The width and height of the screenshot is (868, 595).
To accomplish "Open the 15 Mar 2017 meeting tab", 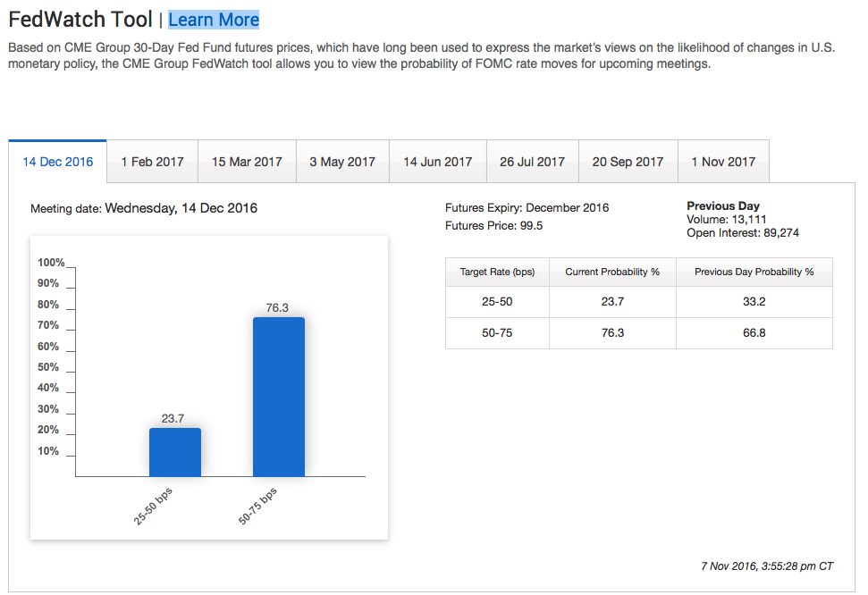I will click(247, 162).
